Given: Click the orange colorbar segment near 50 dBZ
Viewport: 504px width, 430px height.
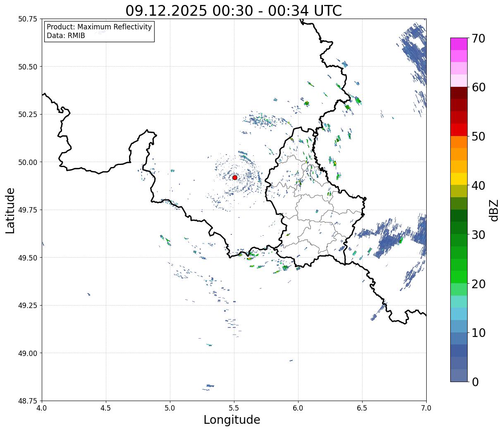Looking at the screenshot, I should click(x=459, y=142).
